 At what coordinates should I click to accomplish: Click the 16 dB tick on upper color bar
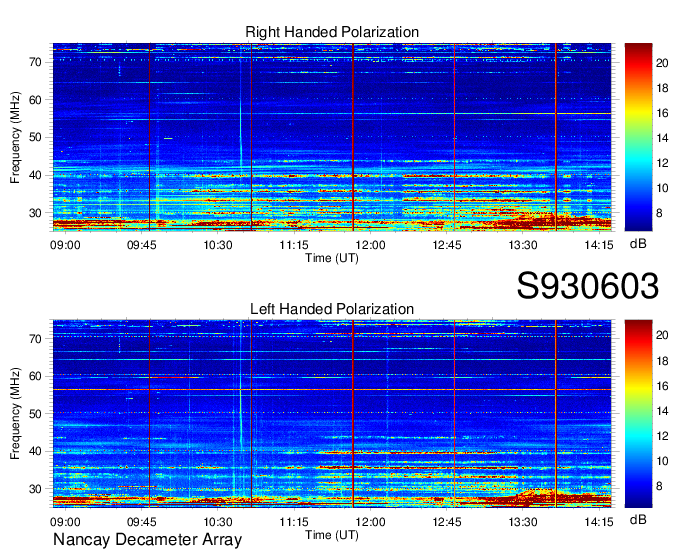[662, 114]
